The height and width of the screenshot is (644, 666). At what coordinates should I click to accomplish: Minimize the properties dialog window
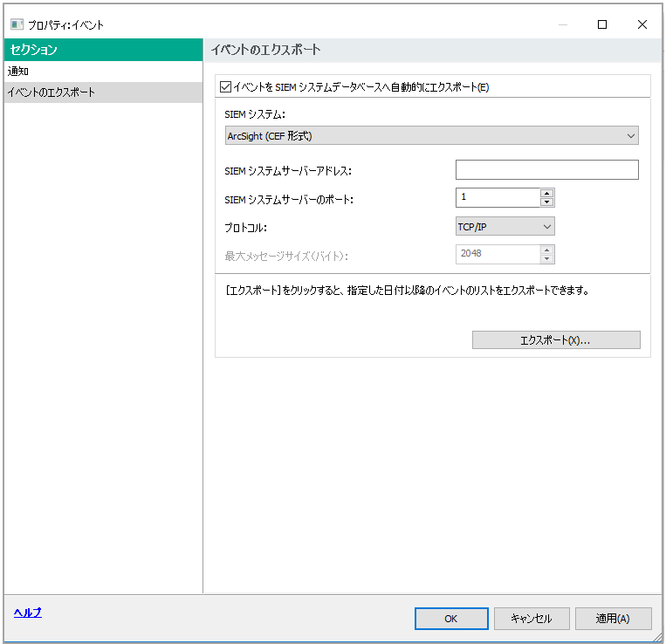coord(561,25)
